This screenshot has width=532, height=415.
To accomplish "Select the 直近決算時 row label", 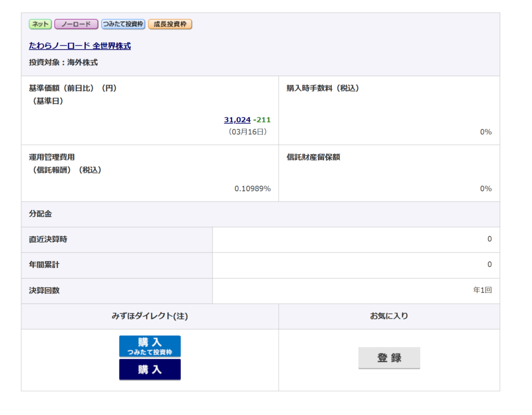I will pos(48,239).
